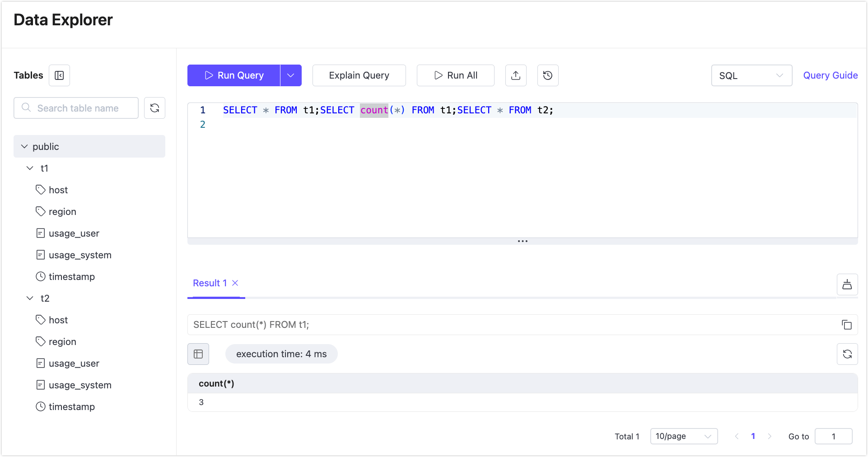The image size is (868, 457).
Task: Select the timestamp column of t2
Action: (x=71, y=406)
